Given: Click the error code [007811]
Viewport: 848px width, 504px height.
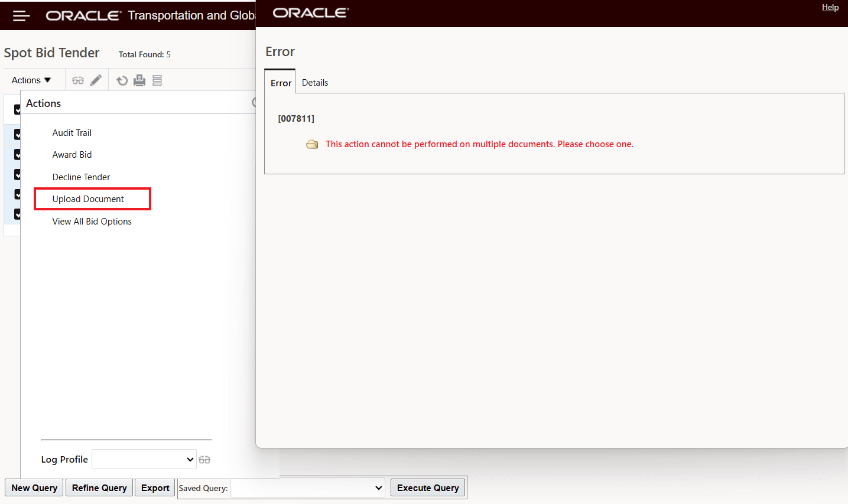Looking at the screenshot, I should pos(296,119).
